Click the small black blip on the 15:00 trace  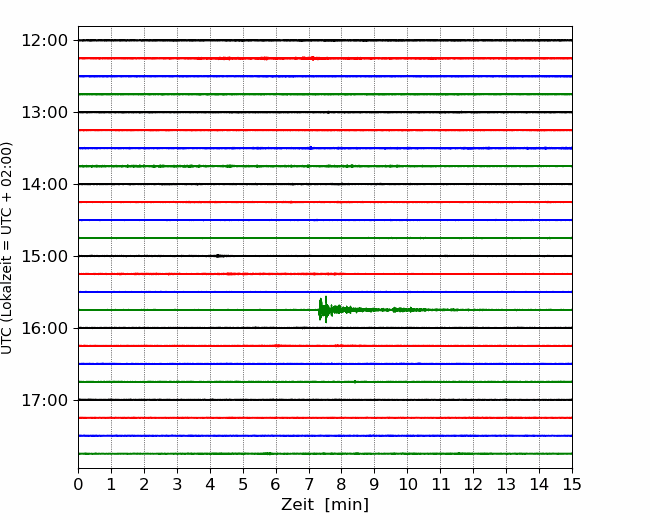[219, 256]
